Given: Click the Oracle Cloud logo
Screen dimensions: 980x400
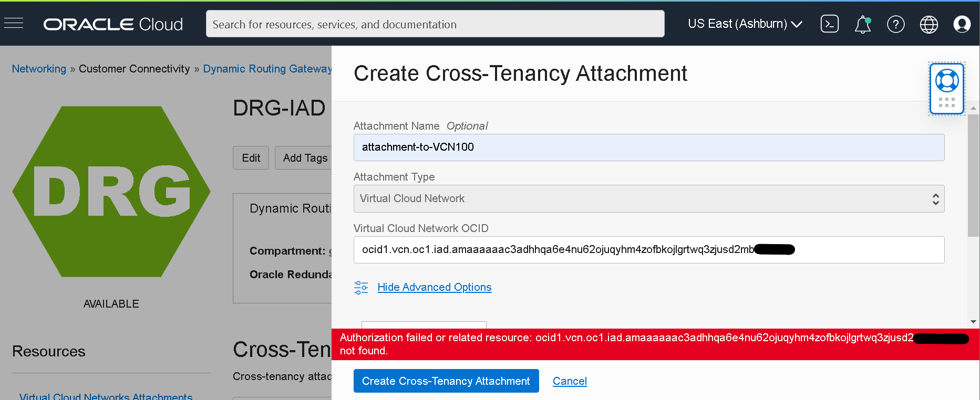Looking at the screenshot, I should coord(113,24).
